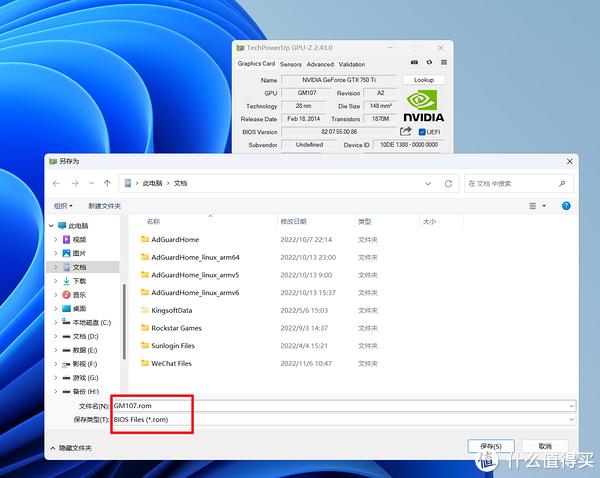The width and height of the screenshot is (600, 478).
Task: Select the AdGuardHome_linux_armv5 folder
Action: (195, 275)
